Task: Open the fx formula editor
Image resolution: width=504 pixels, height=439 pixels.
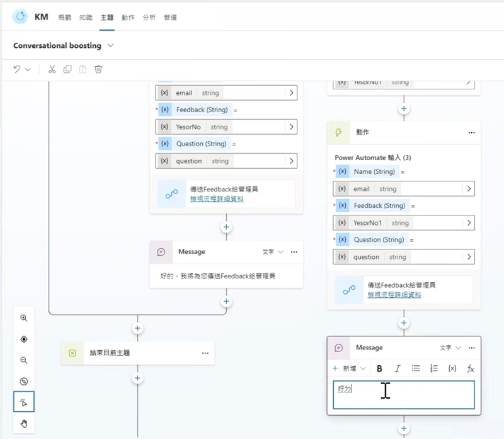Action: (x=470, y=368)
